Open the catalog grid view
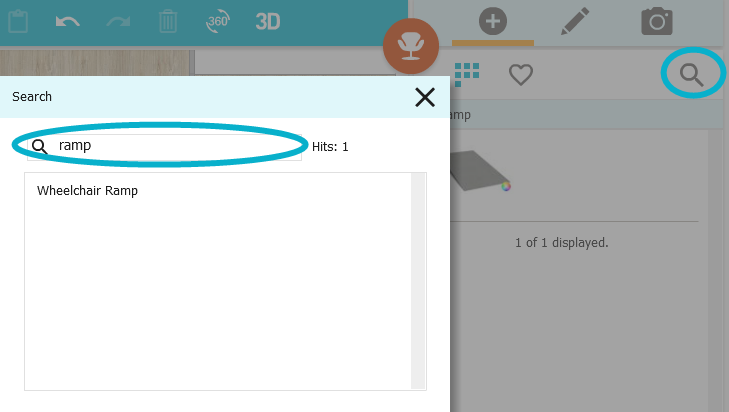 coord(467,74)
